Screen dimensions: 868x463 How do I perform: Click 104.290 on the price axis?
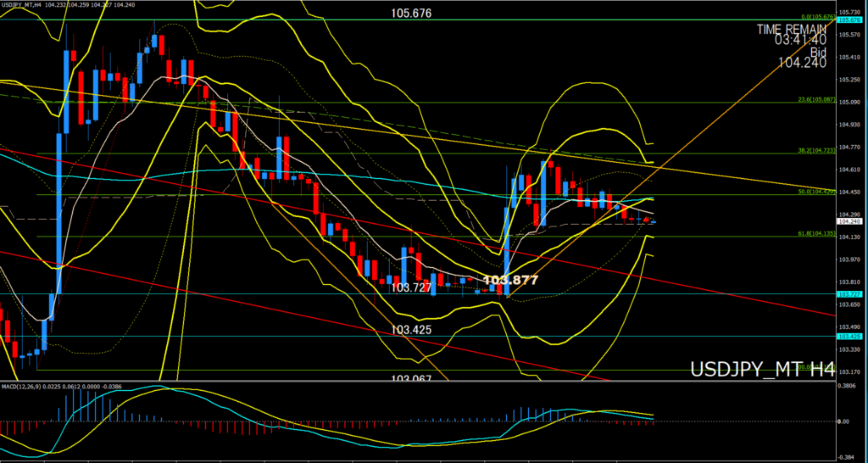coord(849,215)
